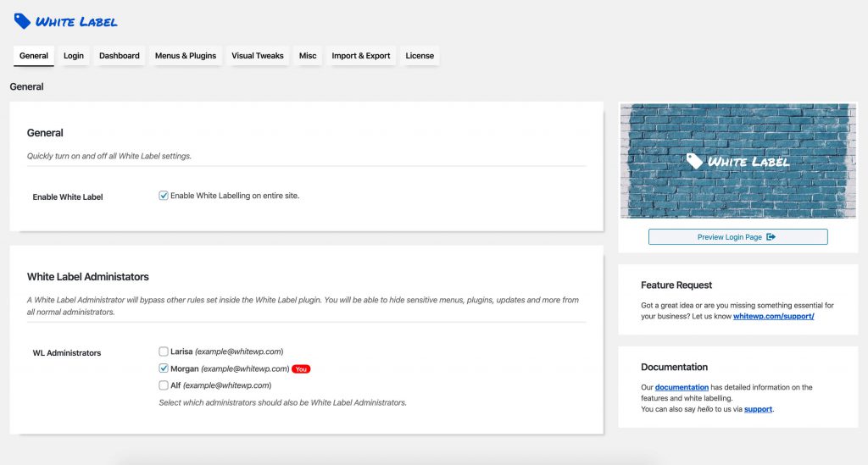The width and height of the screenshot is (868, 465).
Task: Click the White Label header title text
Action: pos(76,22)
